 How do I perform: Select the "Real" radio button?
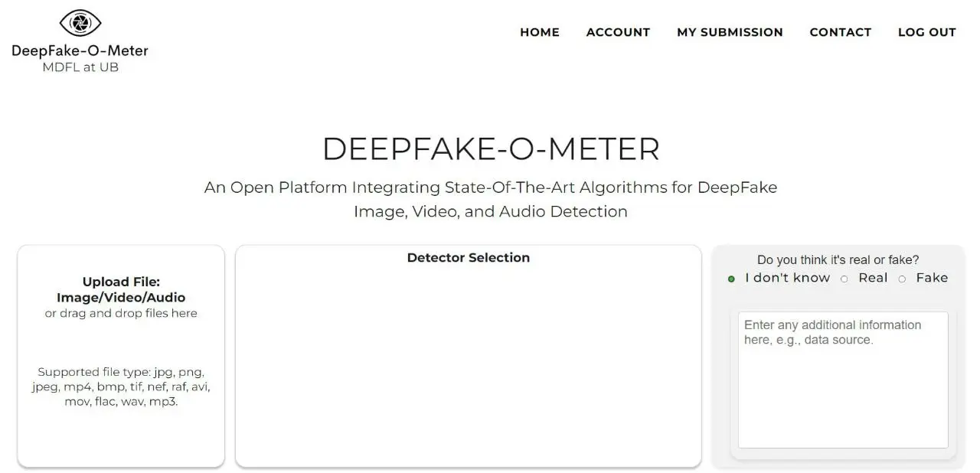tap(844, 279)
